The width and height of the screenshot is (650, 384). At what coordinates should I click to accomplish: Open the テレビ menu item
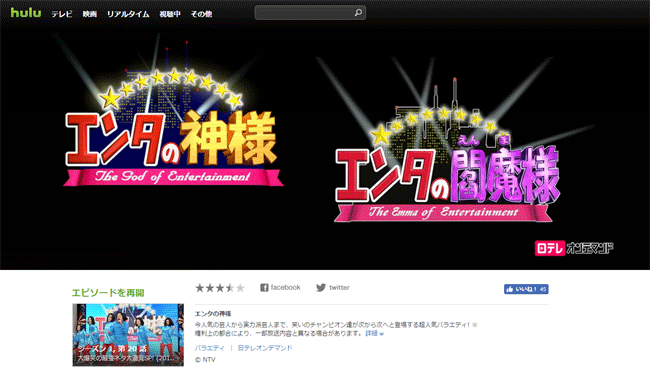(x=62, y=14)
